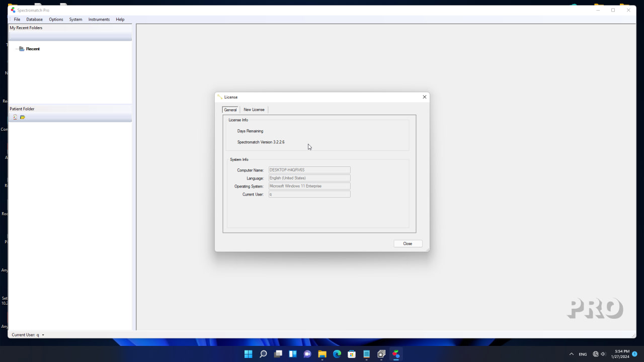Viewport: 644px width, 362px height.
Task: Open the Widgets taskbar icon
Action: [x=293, y=354]
